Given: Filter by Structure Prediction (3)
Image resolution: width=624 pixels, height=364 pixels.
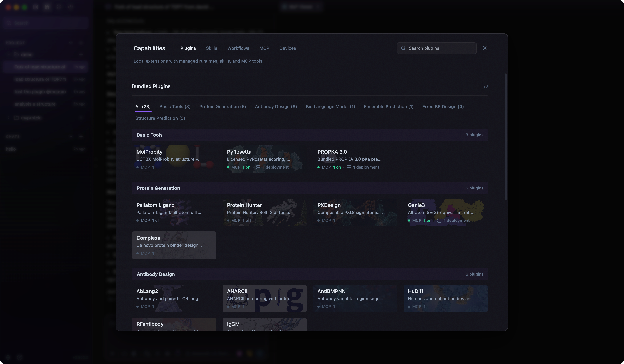Looking at the screenshot, I should click(x=160, y=118).
